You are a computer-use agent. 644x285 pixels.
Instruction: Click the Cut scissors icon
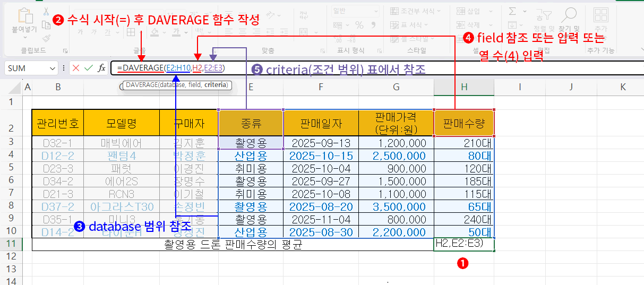click(46, 11)
